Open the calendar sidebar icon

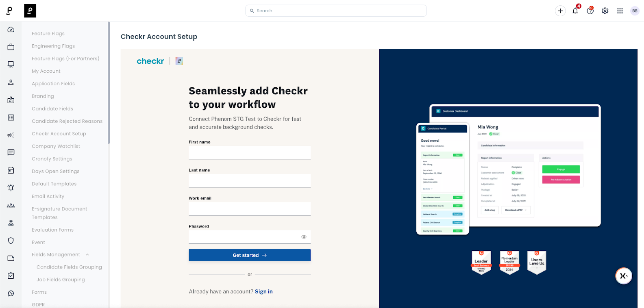click(11, 170)
